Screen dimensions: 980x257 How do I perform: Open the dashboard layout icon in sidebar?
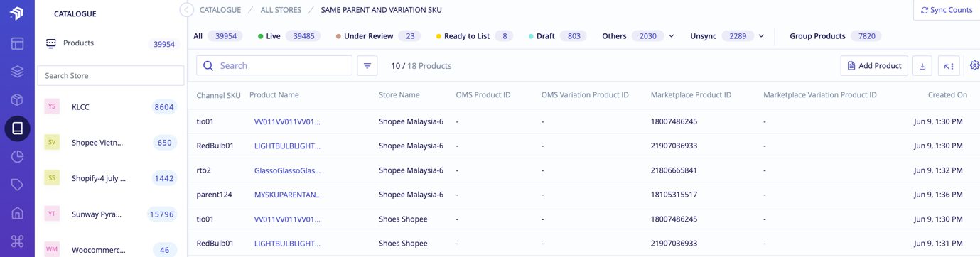17,43
